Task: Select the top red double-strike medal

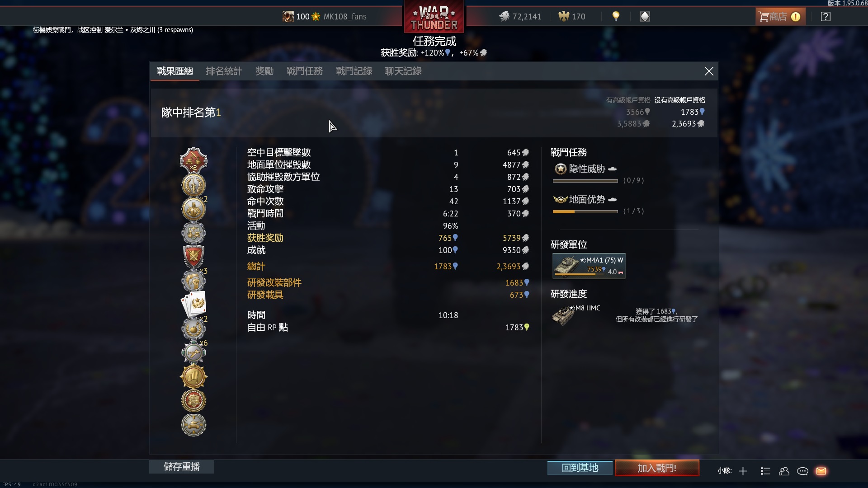Action: click(x=193, y=160)
